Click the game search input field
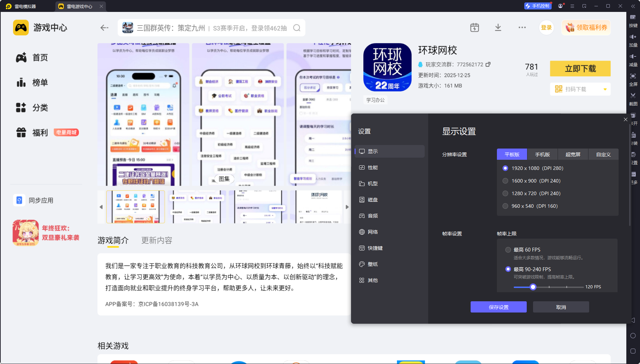The width and height of the screenshot is (640, 364). [x=211, y=28]
